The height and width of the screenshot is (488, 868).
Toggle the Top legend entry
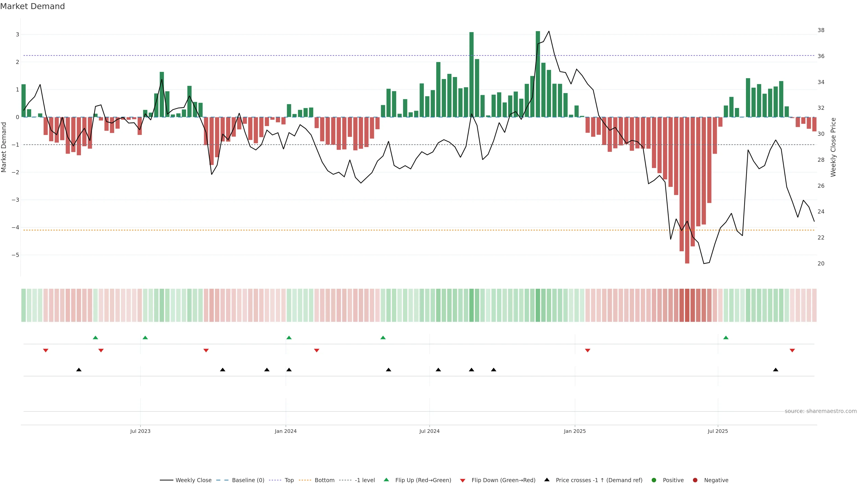point(289,480)
